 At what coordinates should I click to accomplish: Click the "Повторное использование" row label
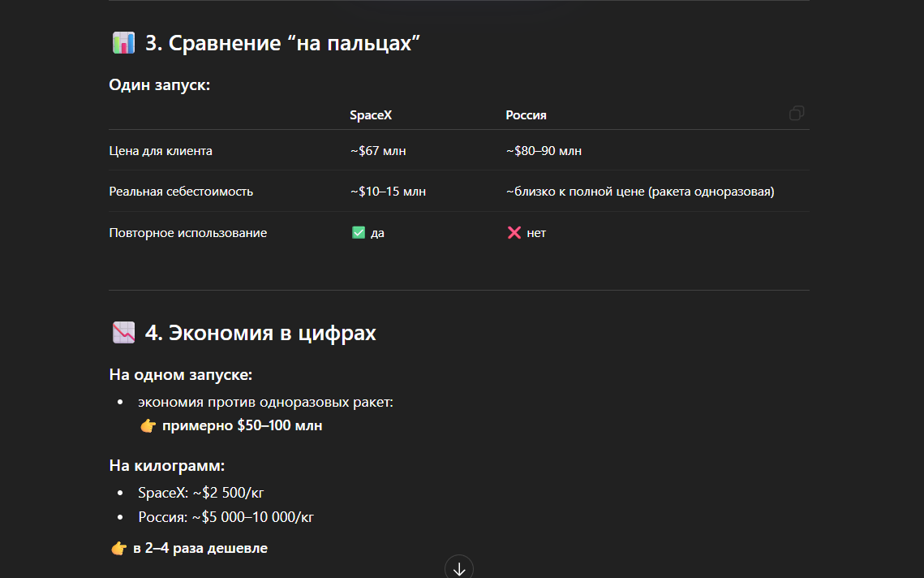188,233
